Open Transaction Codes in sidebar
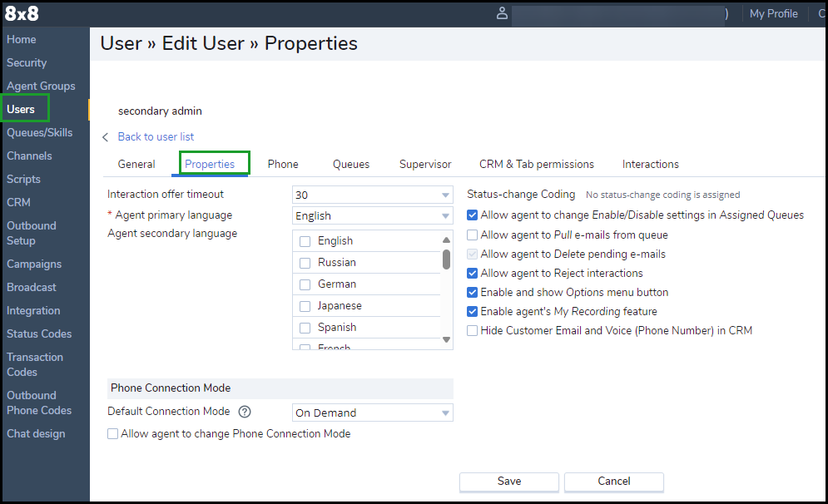This screenshot has height=504, width=828. [35, 364]
